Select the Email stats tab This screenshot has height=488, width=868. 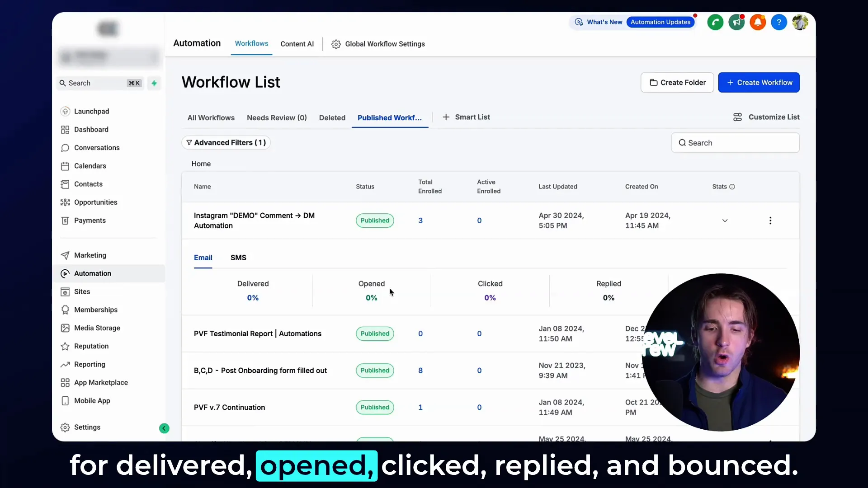(203, 258)
